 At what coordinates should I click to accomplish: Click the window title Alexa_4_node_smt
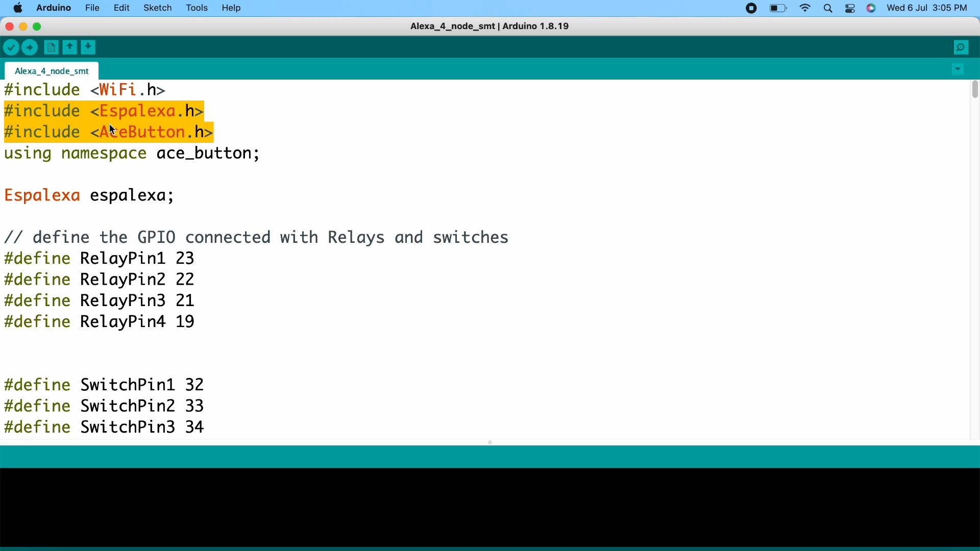(491, 27)
